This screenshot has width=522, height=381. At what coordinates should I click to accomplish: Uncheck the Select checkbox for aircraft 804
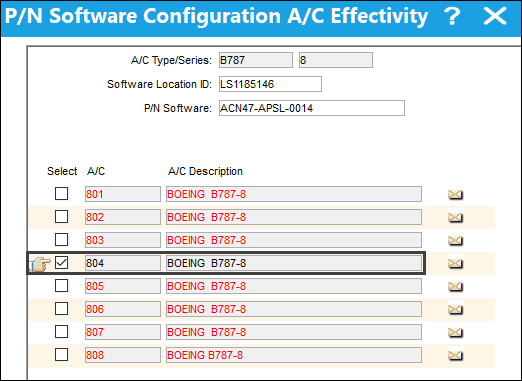[x=62, y=263]
